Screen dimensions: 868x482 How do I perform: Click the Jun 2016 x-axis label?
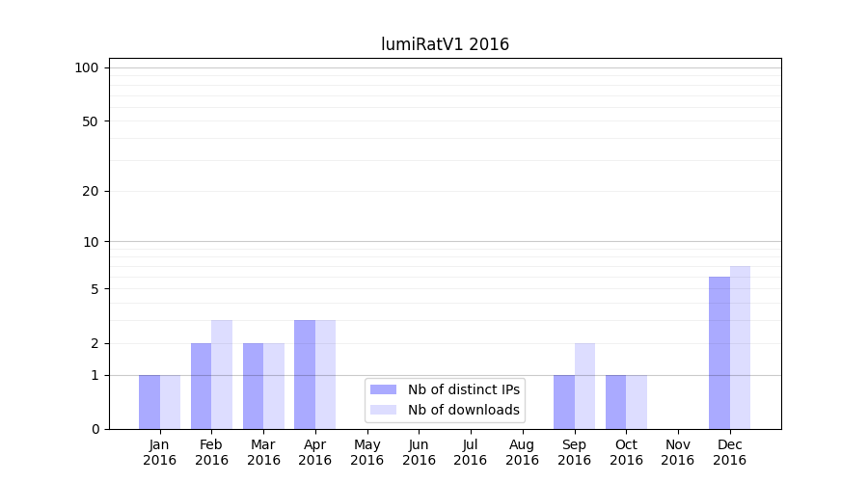click(419, 452)
